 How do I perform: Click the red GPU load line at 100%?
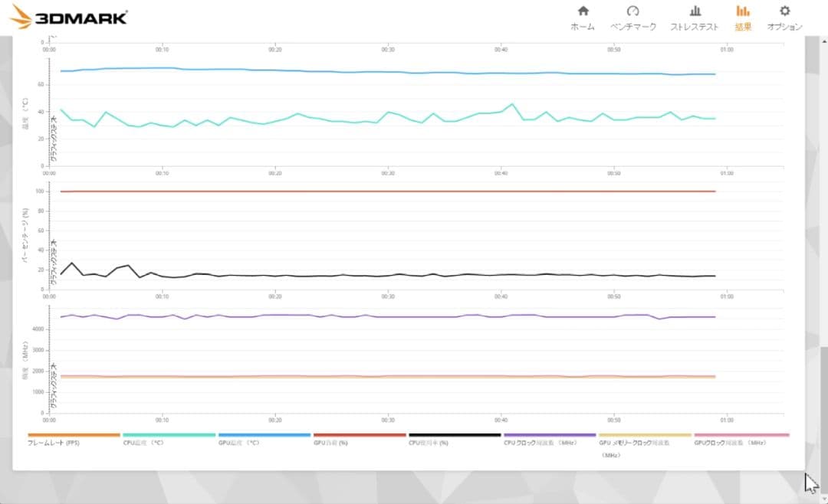click(x=383, y=191)
